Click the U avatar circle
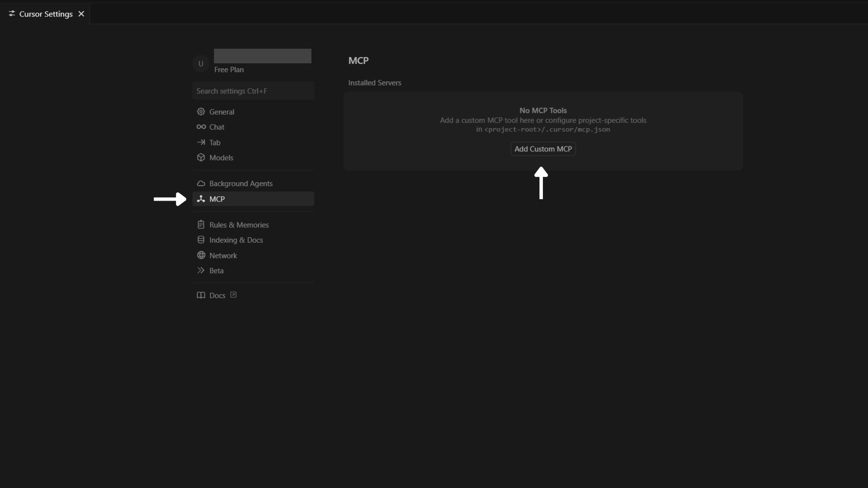 click(201, 64)
